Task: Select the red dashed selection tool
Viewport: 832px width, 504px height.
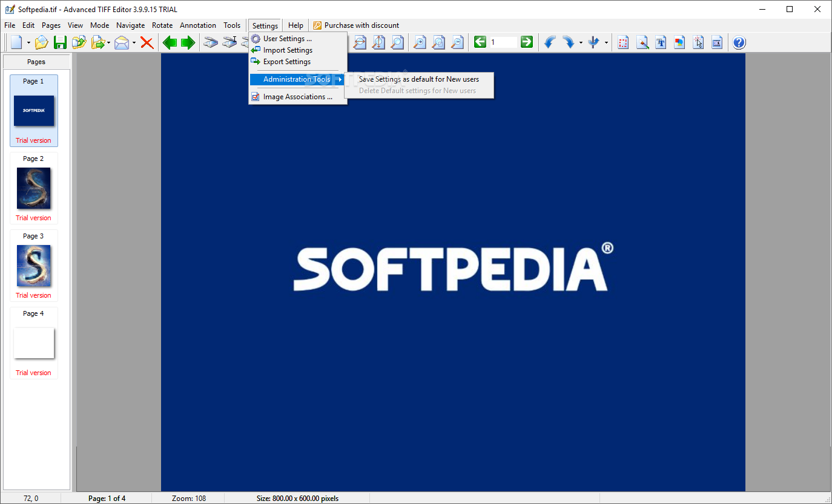Action: [623, 42]
